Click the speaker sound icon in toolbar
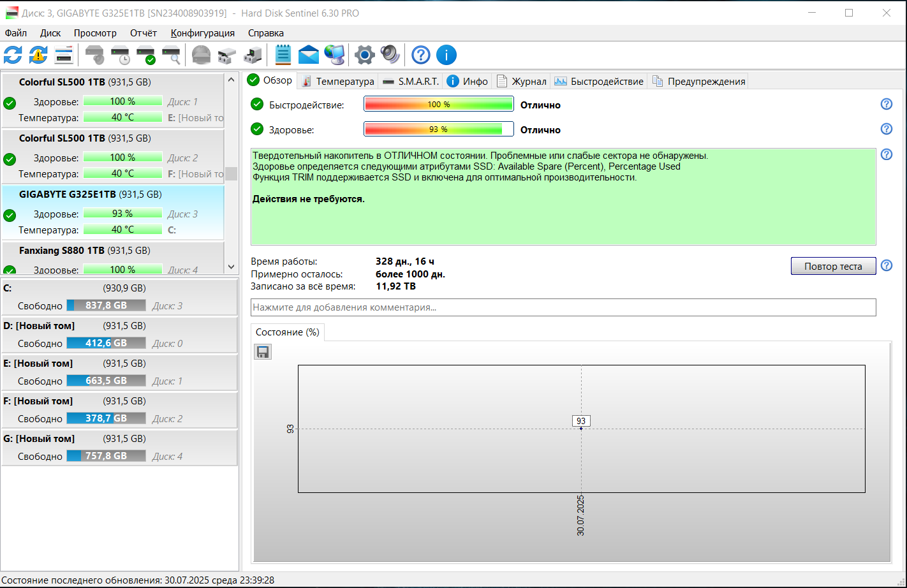Viewport: 907px width, 588px height. 390,55
